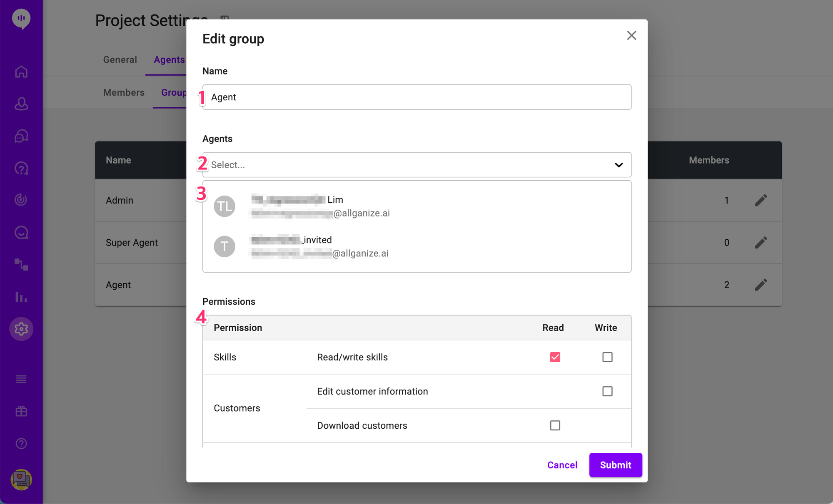833x504 pixels.
Task: Check Write box for Edit customer information
Action: pyautogui.click(x=607, y=391)
